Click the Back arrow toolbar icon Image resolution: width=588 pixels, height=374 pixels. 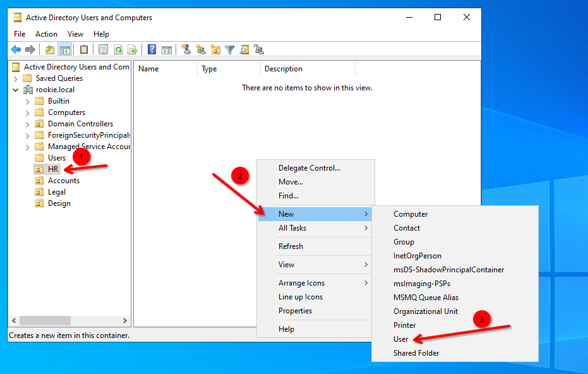pos(16,49)
